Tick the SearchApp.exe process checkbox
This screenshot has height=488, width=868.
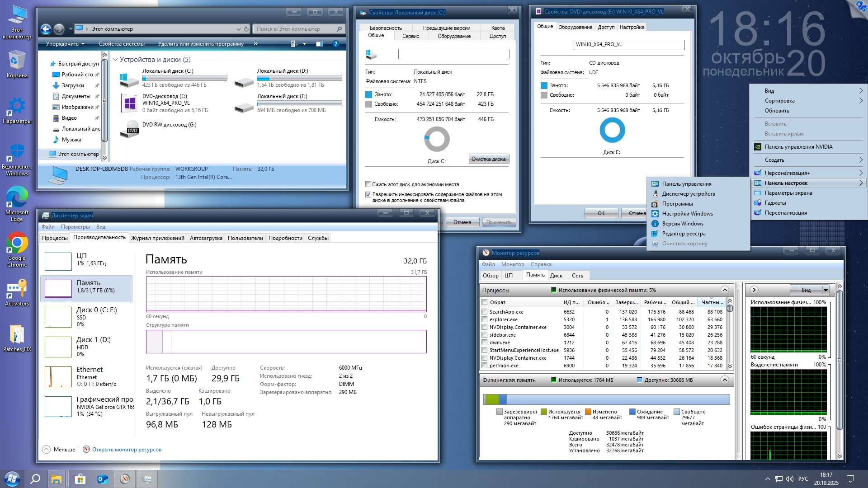pyautogui.click(x=484, y=312)
